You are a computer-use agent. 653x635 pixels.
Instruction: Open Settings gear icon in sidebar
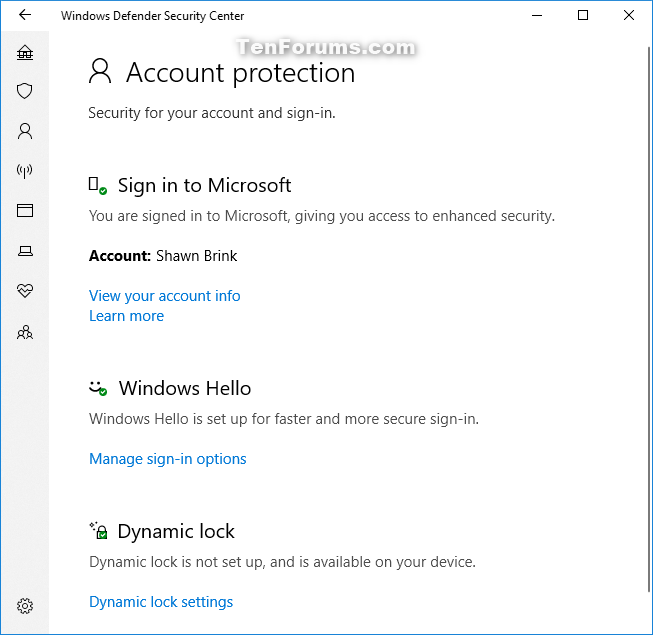(x=25, y=606)
